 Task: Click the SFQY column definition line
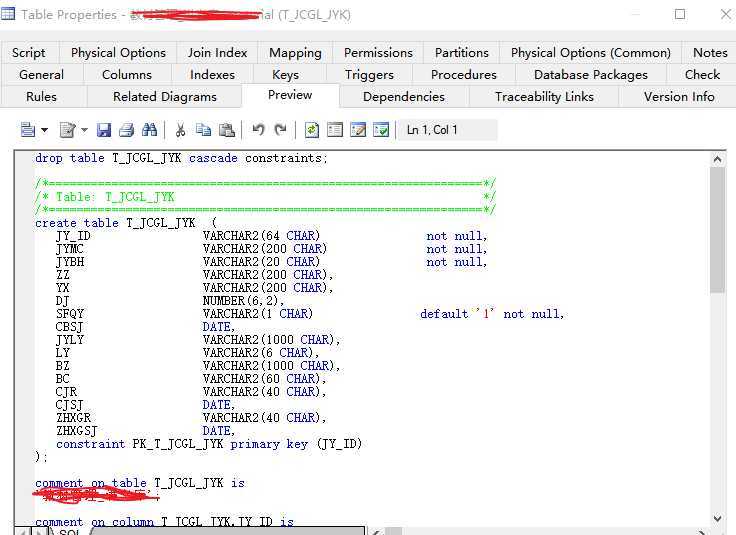310,314
